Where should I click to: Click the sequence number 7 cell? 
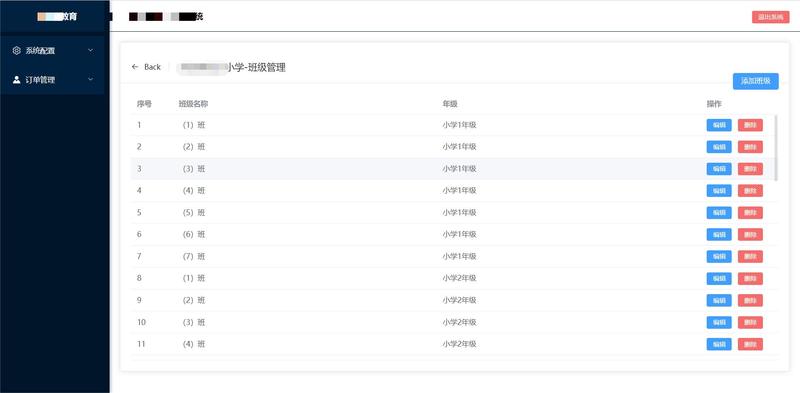tap(139, 257)
